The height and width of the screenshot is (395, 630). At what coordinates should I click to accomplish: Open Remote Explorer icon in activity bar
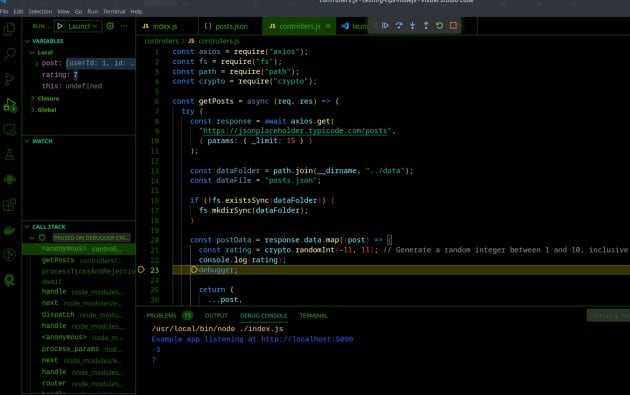point(9,130)
